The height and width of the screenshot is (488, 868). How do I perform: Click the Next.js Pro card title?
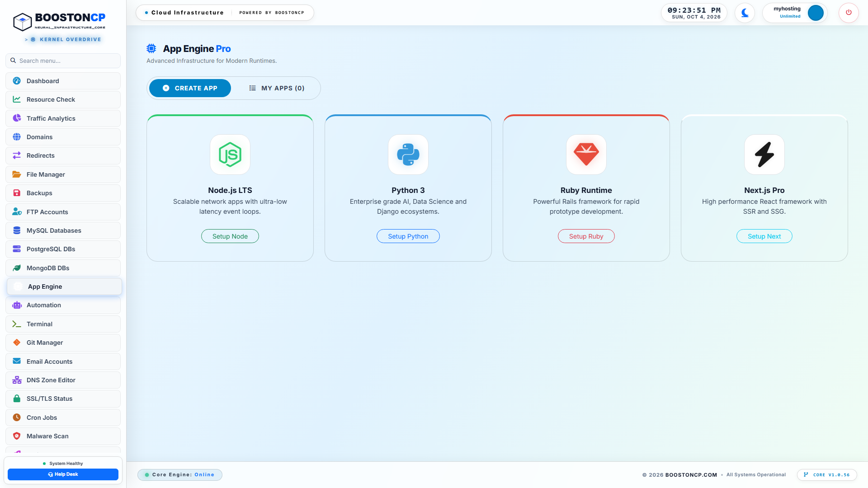(764, 190)
